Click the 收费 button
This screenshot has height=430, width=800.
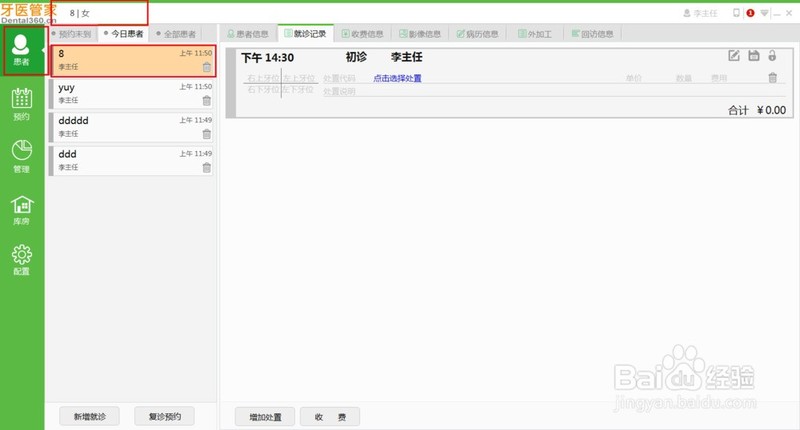coord(329,416)
